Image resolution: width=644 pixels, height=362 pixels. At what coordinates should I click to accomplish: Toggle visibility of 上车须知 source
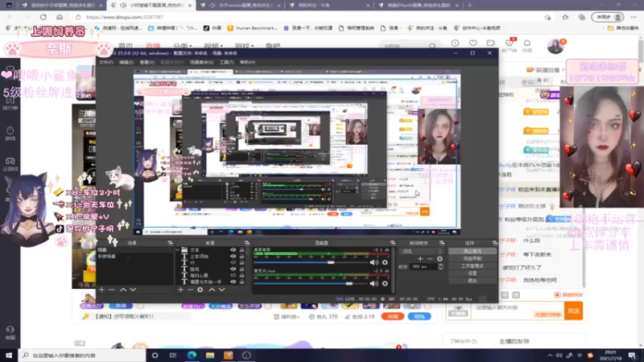(233, 257)
